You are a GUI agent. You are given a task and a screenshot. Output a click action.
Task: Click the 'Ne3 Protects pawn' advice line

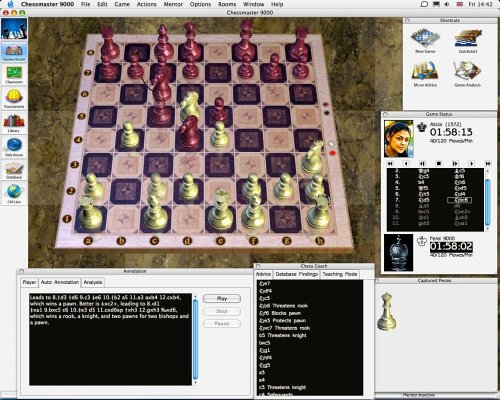click(x=283, y=320)
